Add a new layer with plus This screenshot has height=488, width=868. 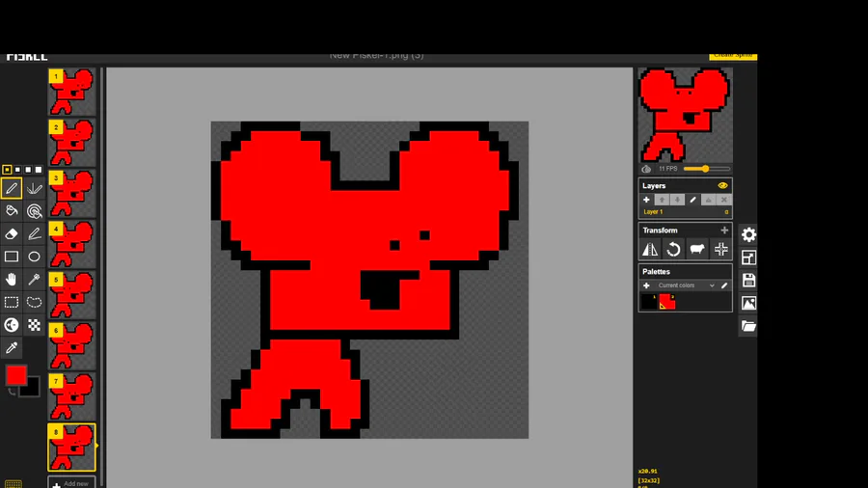(x=646, y=200)
